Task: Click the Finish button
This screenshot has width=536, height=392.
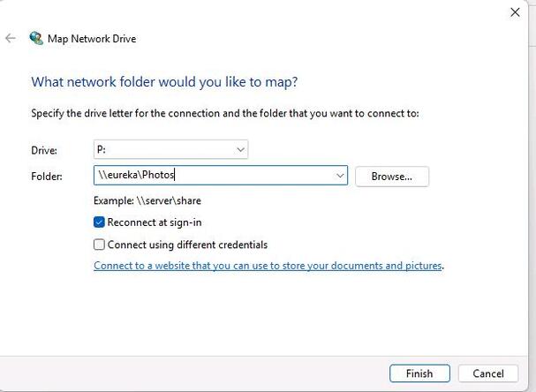Action: point(419,373)
